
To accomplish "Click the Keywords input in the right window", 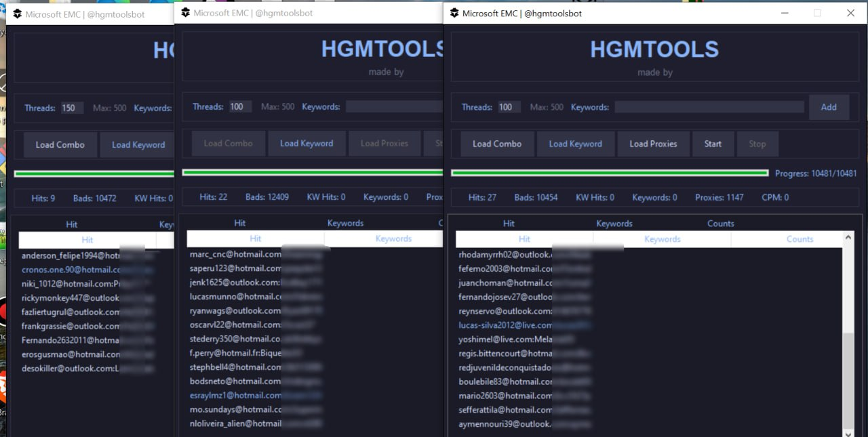I will pos(709,107).
